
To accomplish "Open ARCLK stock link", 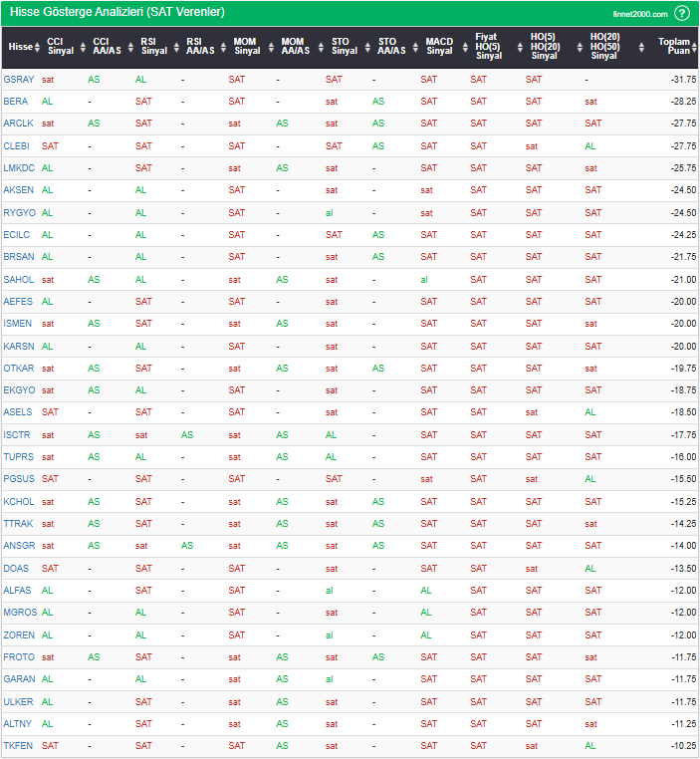I will [18, 123].
